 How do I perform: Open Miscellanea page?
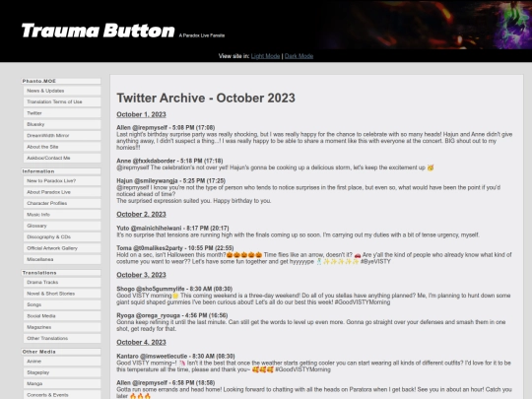[x=62, y=259]
